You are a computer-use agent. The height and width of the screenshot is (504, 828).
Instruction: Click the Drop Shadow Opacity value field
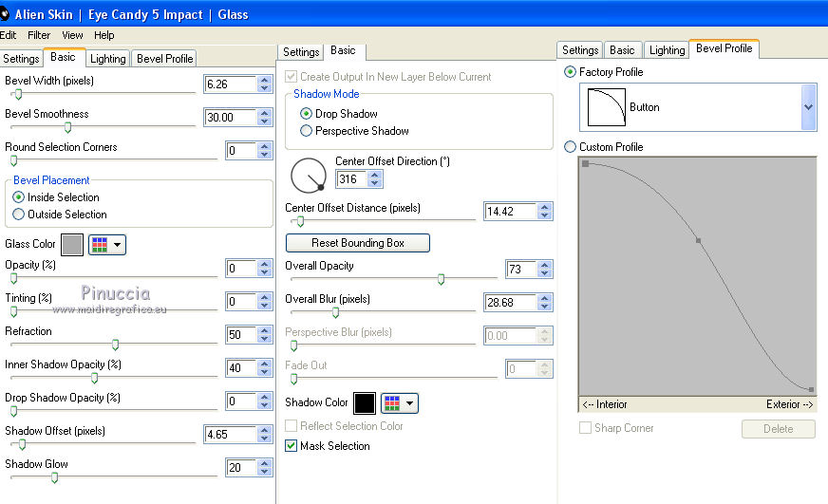(x=241, y=401)
